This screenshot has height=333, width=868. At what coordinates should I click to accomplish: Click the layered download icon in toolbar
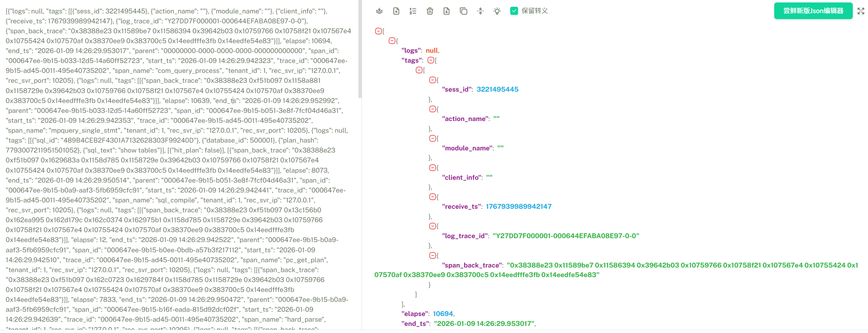pos(379,11)
